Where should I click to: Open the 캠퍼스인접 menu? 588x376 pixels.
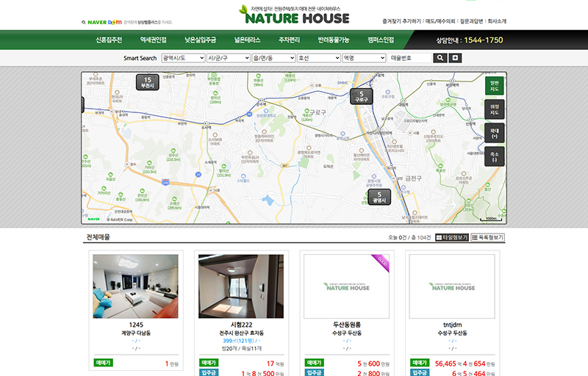pyautogui.click(x=381, y=40)
